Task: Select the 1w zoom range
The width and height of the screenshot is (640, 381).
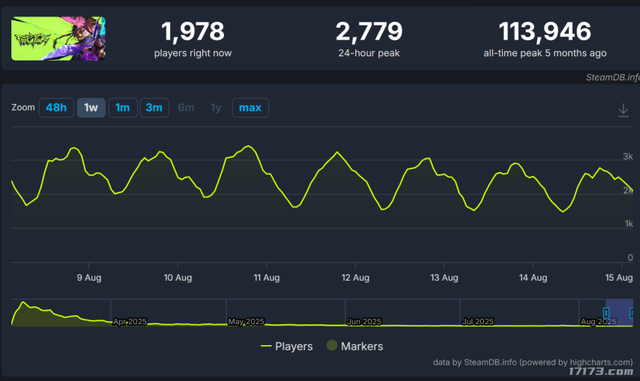Action: 91,108
